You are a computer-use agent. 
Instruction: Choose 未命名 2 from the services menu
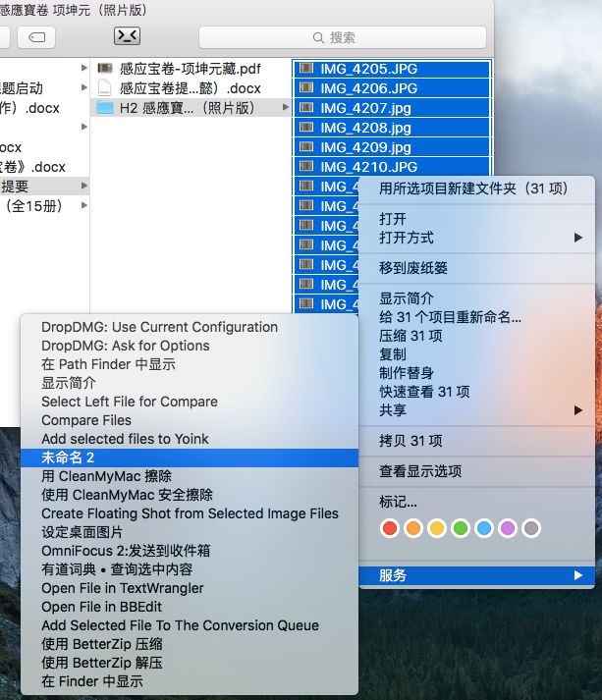[68, 458]
